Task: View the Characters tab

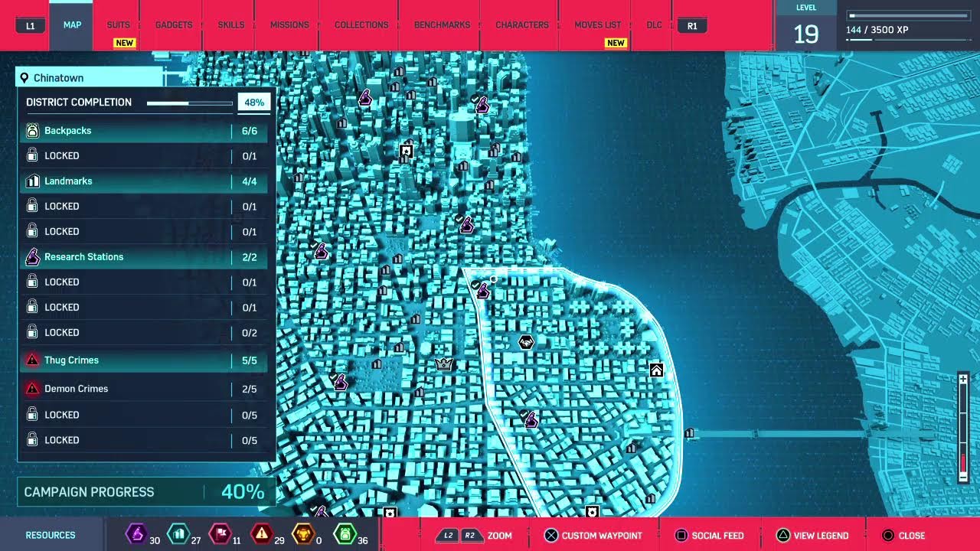Action: [522, 25]
